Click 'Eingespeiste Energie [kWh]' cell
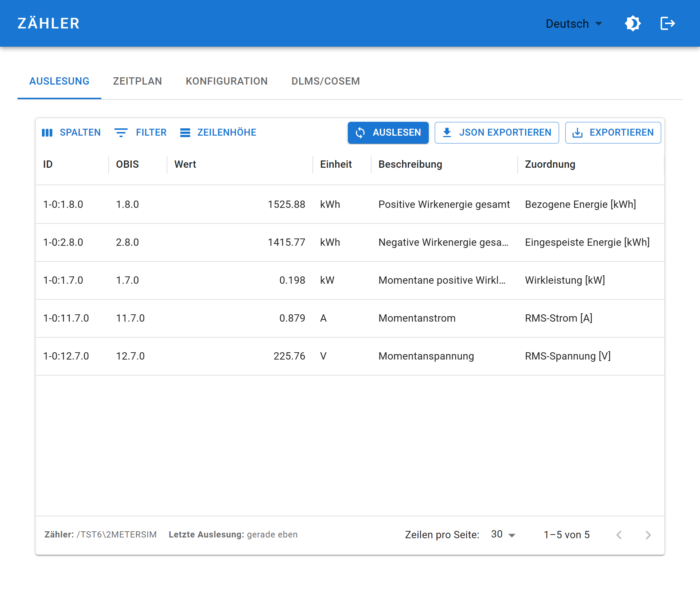700x590 pixels. click(x=591, y=242)
